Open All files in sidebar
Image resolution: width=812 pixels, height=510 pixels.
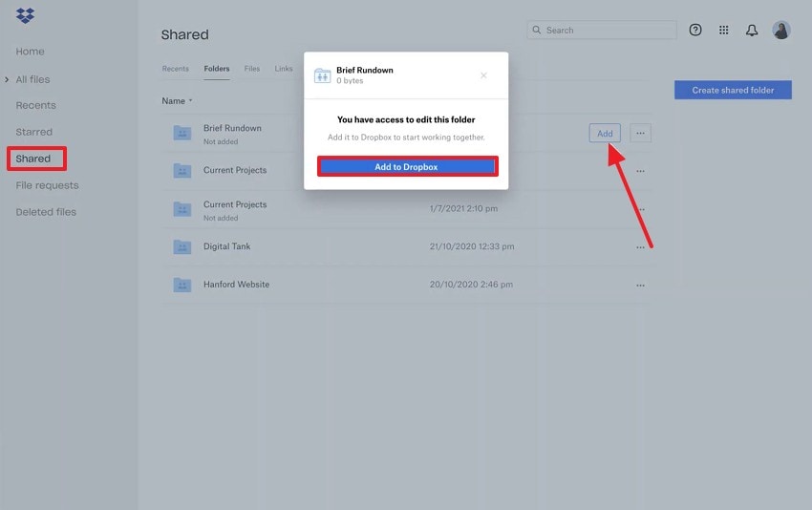click(32, 79)
